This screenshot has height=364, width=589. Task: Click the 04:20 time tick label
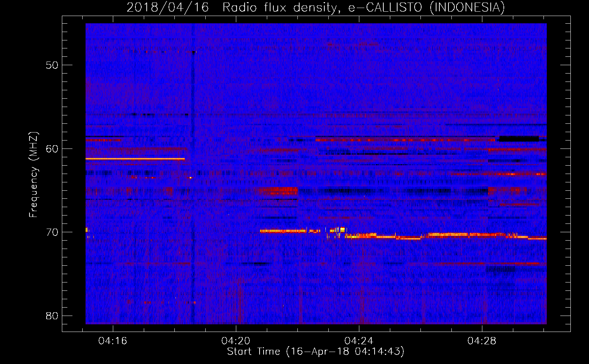point(236,341)
